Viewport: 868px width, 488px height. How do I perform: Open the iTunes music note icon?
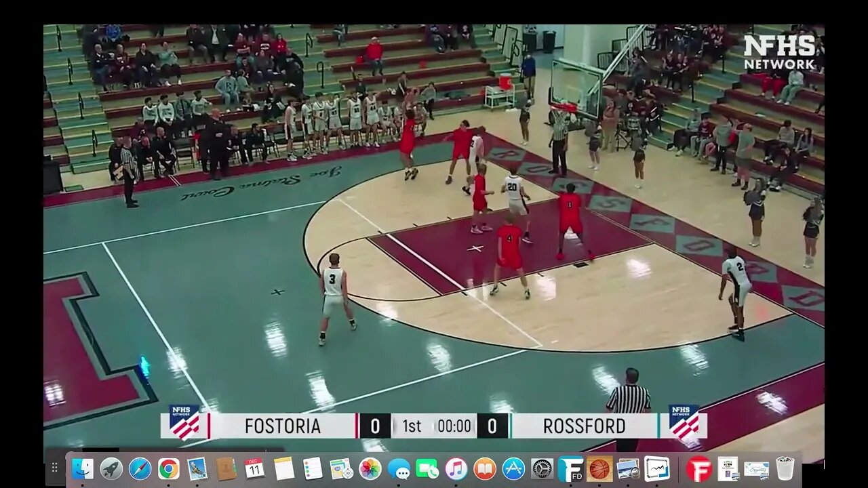[x=456, y=468]
